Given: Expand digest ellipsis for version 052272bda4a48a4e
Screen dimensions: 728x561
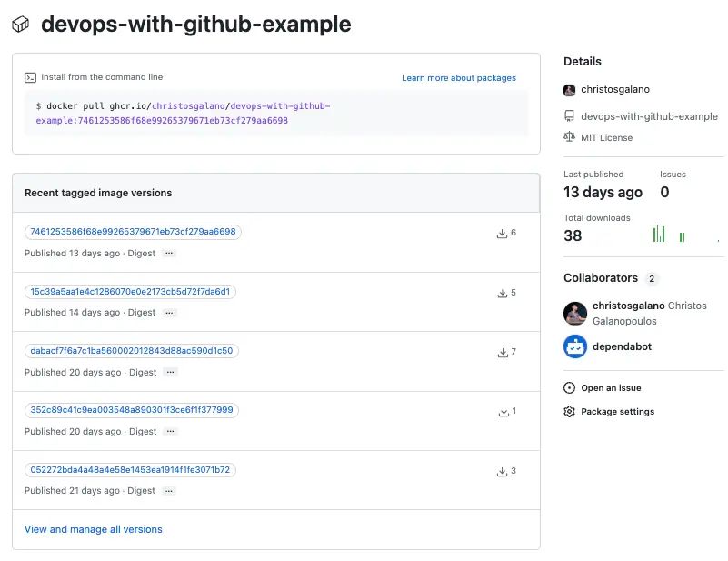Looking at the screenshot, I should pyautogui.click(x=169, y=491).
